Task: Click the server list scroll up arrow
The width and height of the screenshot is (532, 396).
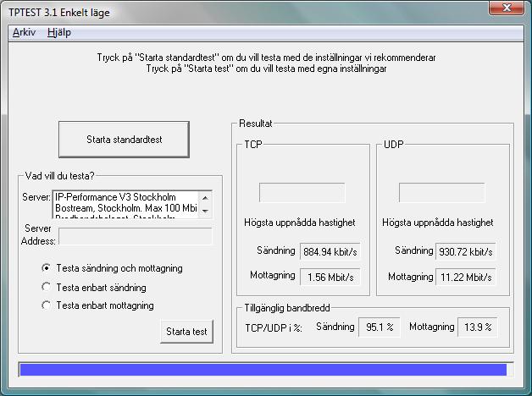Action: point(205,198)
